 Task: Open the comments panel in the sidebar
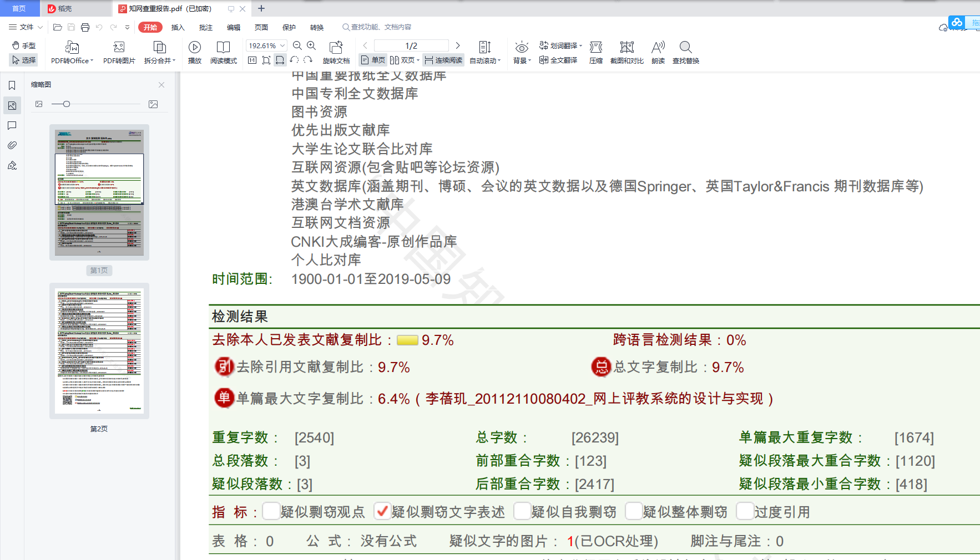click(x=12, y=126)
